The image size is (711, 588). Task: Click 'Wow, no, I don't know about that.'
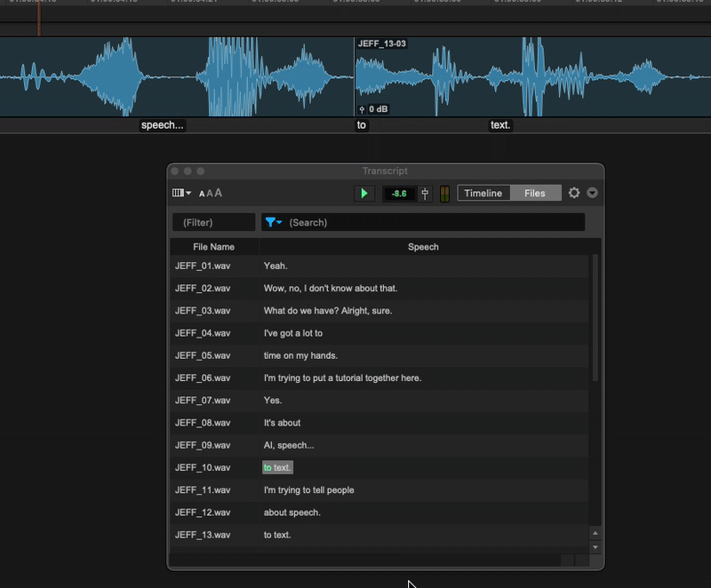click(x=331, y=289)
